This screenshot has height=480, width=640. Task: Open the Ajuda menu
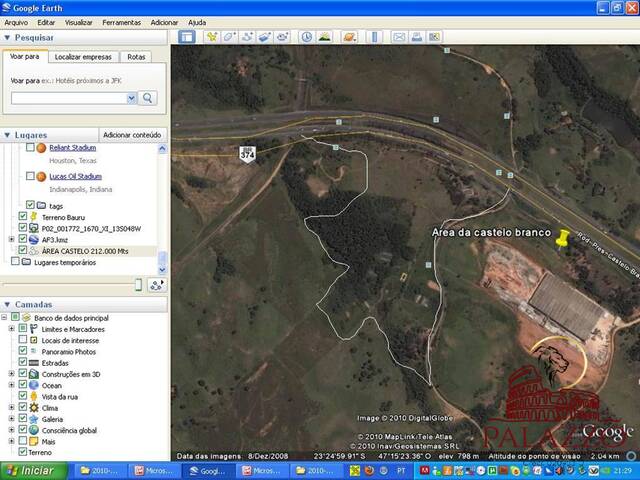coord(197,23)
